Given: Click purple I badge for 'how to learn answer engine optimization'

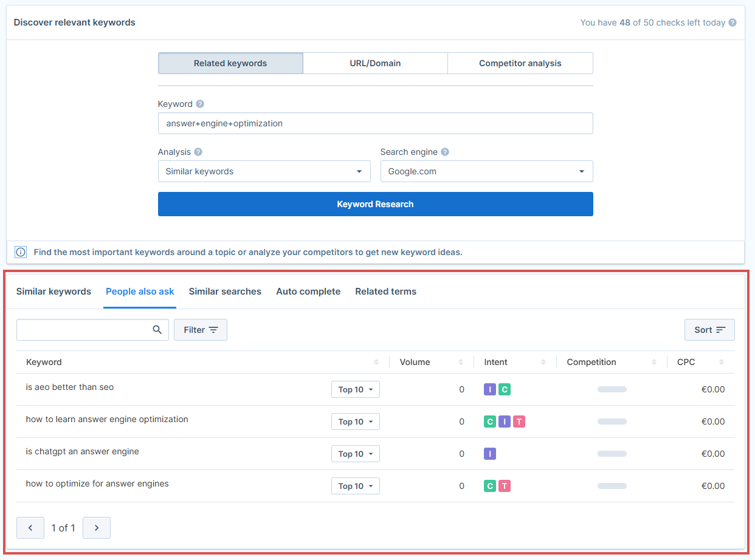Looking at the screenshot, I should pos(505,422).
